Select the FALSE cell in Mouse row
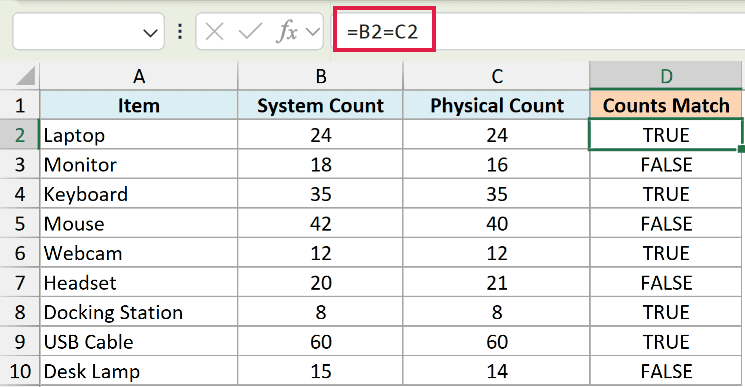The width and height of the screenshot is (745, 387). coord(666,223)
